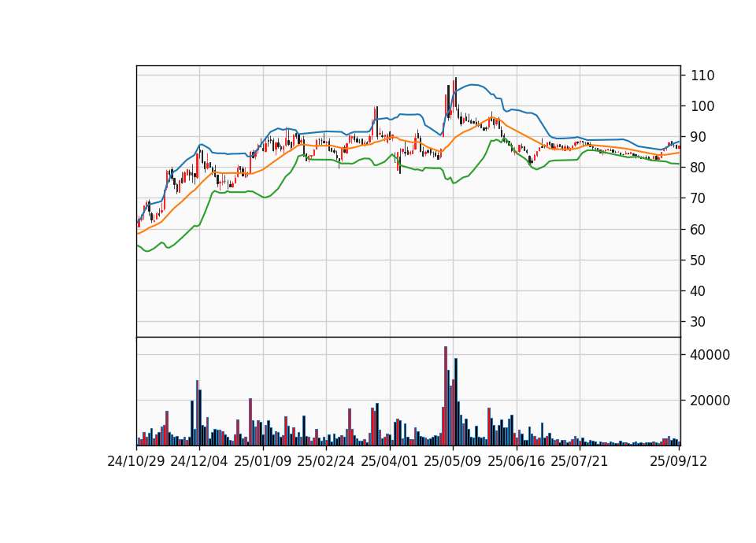Click the 50 price axis label
756x543 pixels.
point(699,260)
